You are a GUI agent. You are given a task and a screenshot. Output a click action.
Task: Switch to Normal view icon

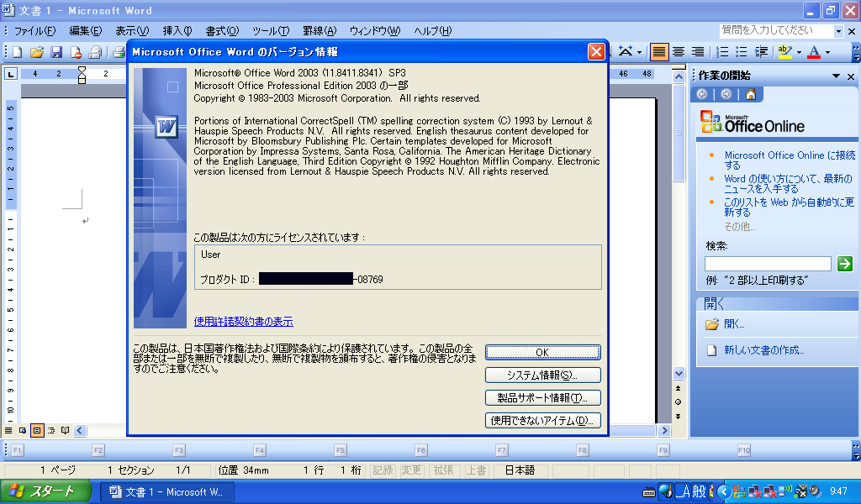(x=8, y=431)
